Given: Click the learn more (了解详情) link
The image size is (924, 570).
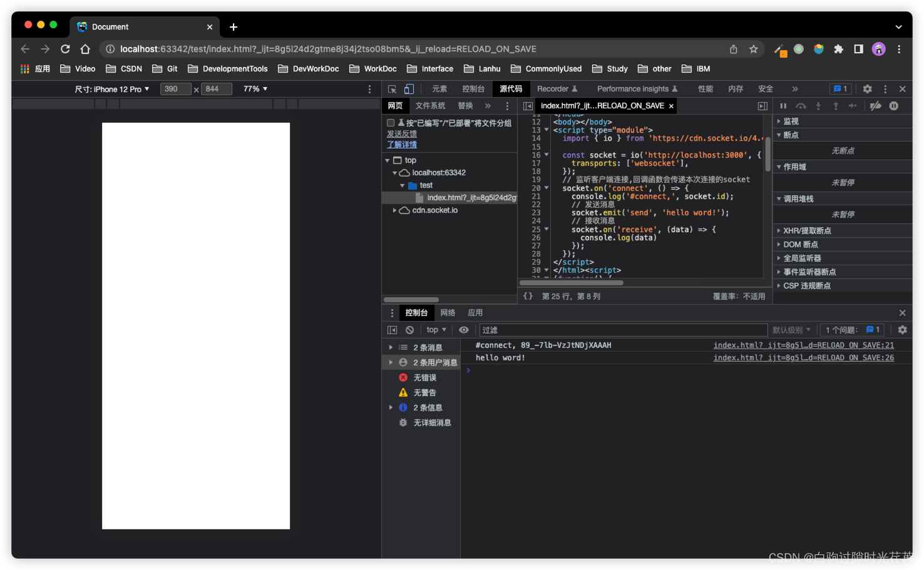Looking at the screenshot, I should (x=402, y=145).
